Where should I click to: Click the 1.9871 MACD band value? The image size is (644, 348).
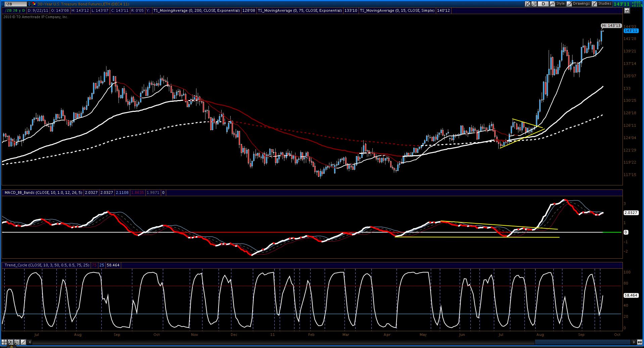coord(153,193)
